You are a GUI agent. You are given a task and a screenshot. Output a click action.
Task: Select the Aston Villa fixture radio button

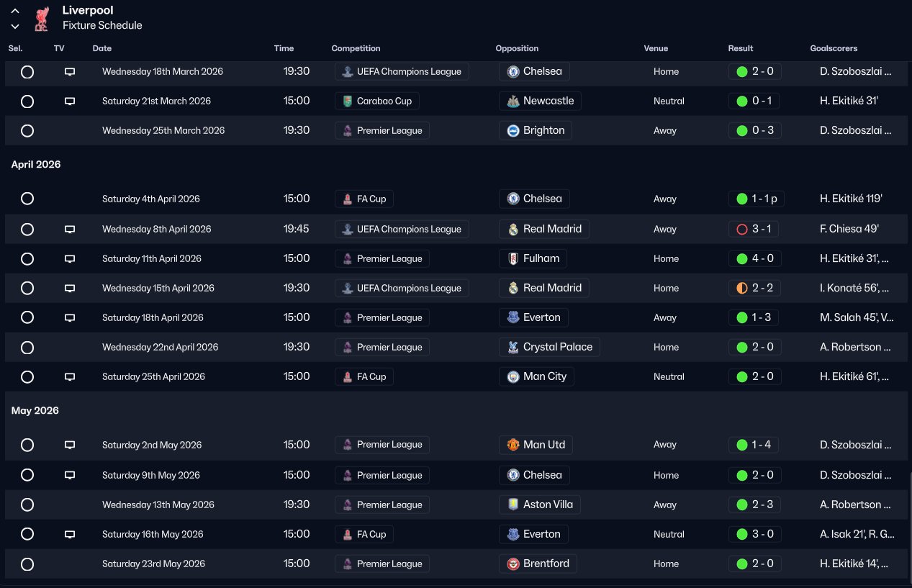[27, 505]
